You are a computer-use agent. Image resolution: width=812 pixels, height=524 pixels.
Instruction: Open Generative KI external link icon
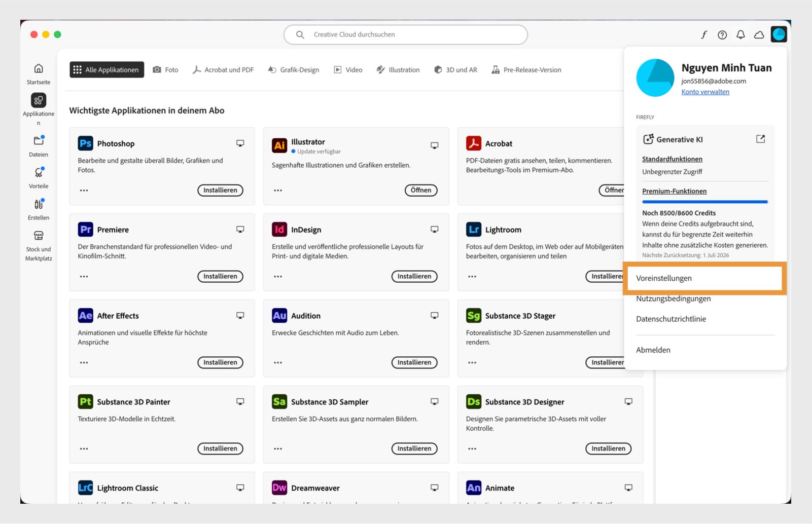click(760, 139)
